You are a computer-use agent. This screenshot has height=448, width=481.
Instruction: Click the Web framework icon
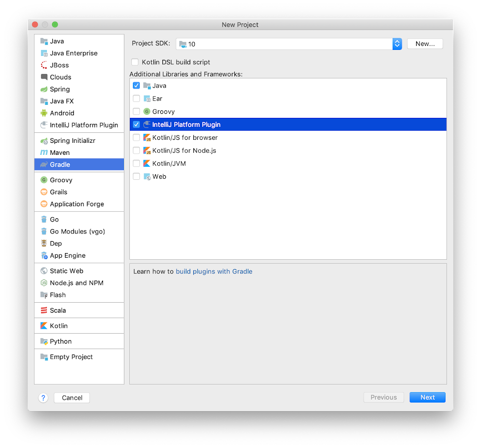tap(147, 176)
